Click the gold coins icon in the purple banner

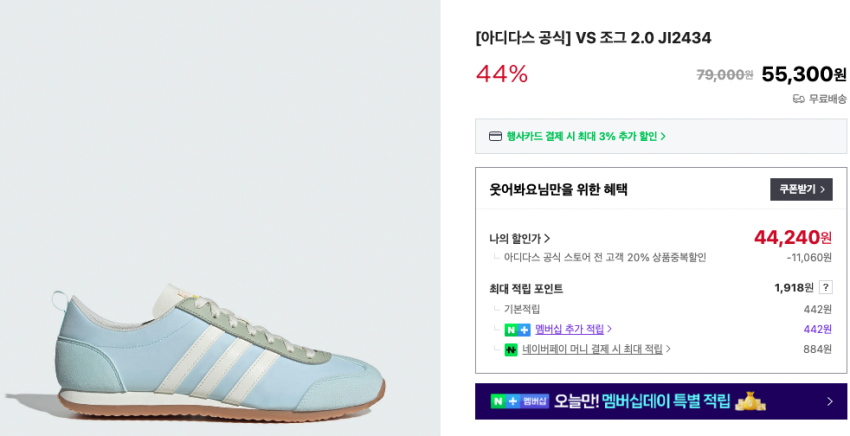(749, 401)
